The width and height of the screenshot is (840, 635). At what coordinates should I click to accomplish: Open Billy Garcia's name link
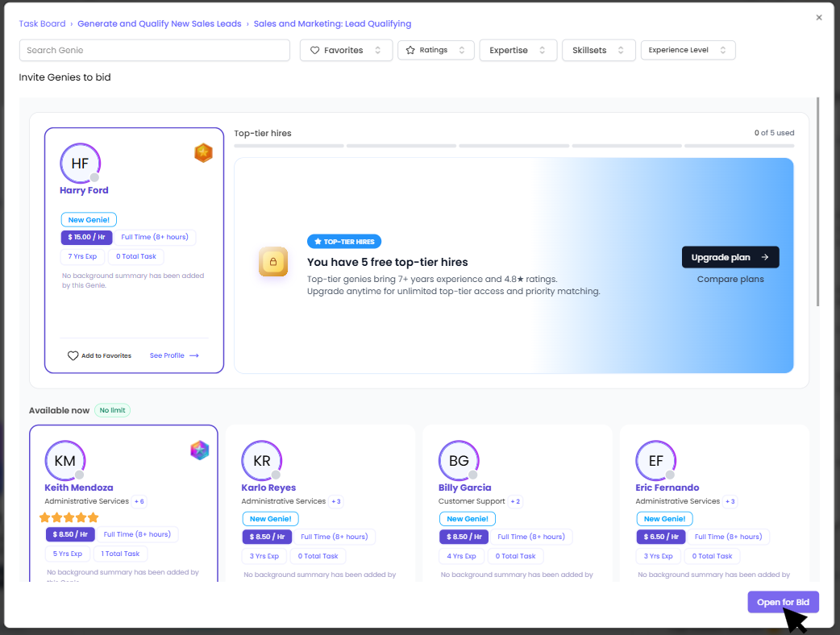465,488
